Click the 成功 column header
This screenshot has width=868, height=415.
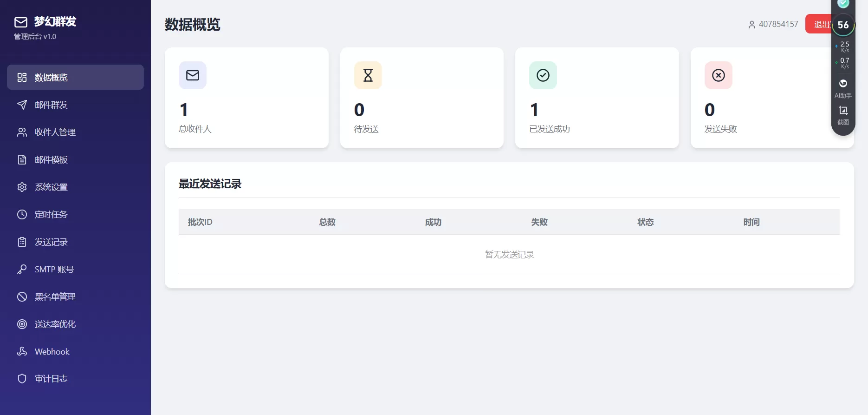(x=433, y=222)
